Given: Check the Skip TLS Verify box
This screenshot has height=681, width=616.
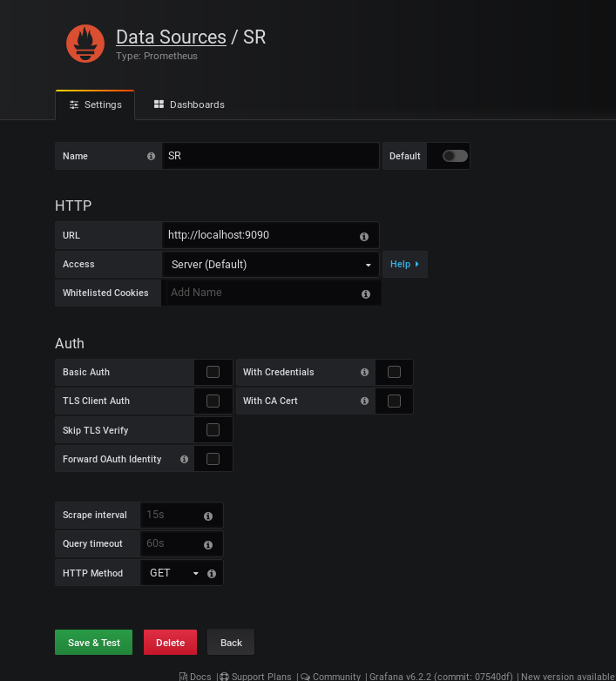Looking at the screenshot, I should point(213,430).
